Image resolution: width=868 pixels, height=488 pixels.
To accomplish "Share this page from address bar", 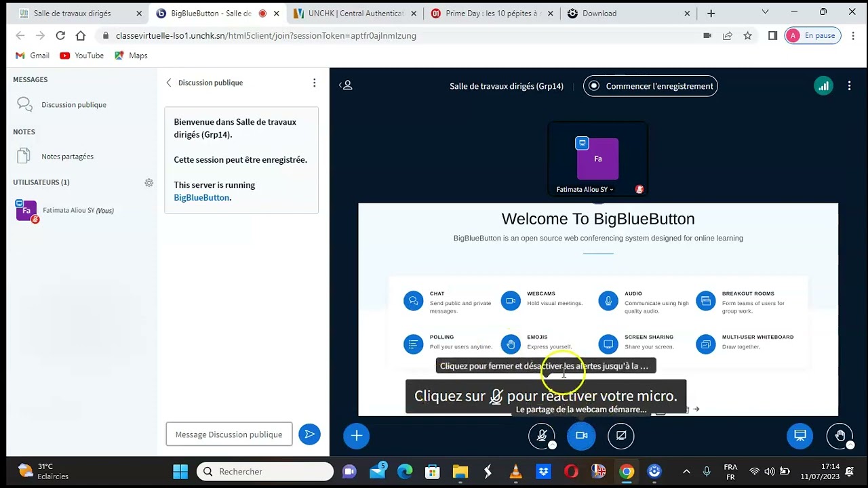I will point(728,36).
